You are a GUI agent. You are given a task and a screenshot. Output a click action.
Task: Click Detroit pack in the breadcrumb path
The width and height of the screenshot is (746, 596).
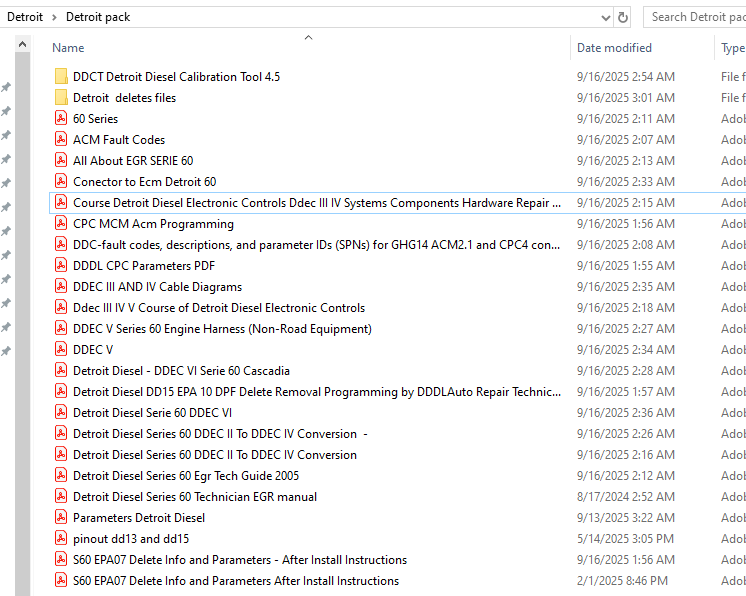tap(98, 17)
